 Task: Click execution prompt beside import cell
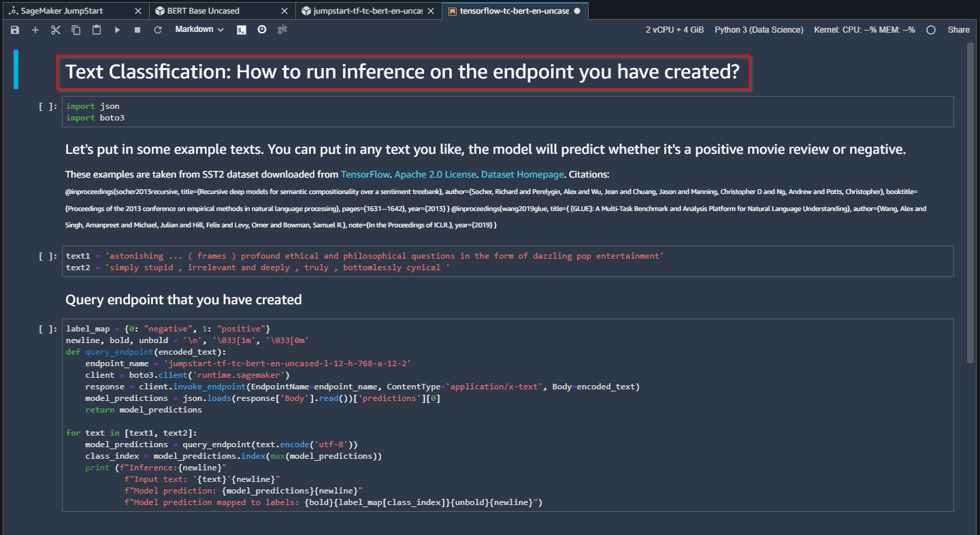[48, 107]
